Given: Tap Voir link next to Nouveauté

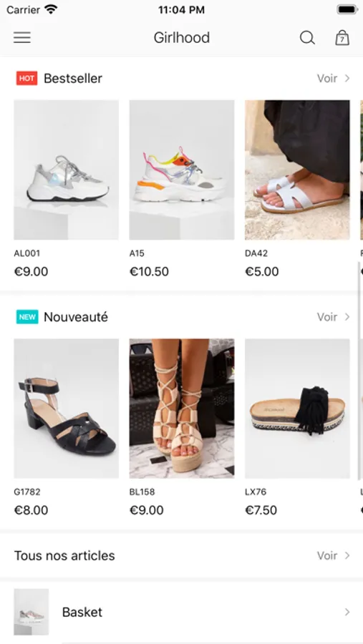Looking at the screenshot, I should pyautogui.click(x=326, y=317).
